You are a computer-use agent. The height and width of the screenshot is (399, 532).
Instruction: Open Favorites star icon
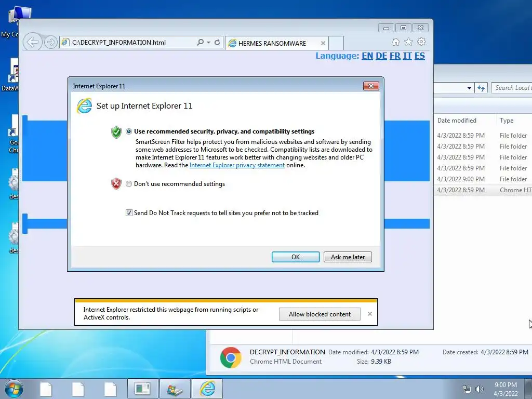coord(408,42)
